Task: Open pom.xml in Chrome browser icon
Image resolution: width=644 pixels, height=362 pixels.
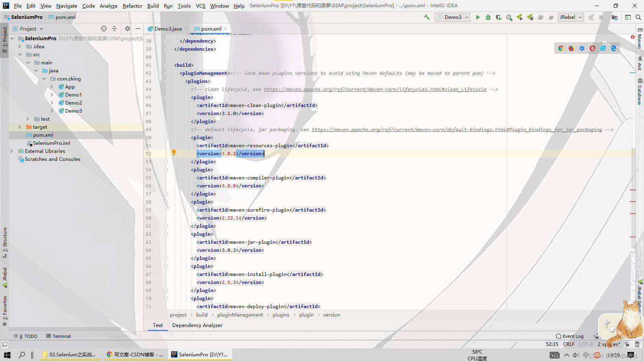Action: pyautogui.click(x=561, y=48)
